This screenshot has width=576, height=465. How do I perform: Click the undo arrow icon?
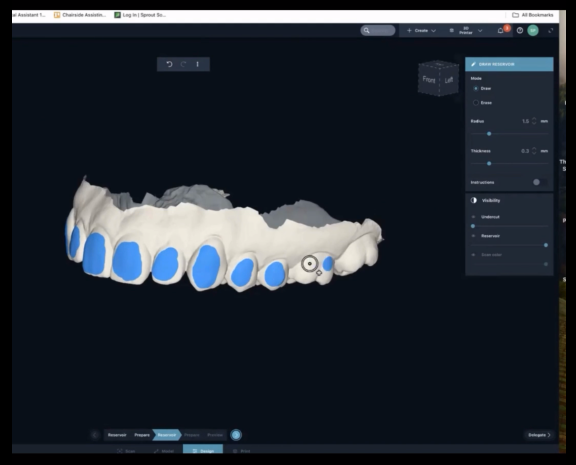tap(169, 64)
